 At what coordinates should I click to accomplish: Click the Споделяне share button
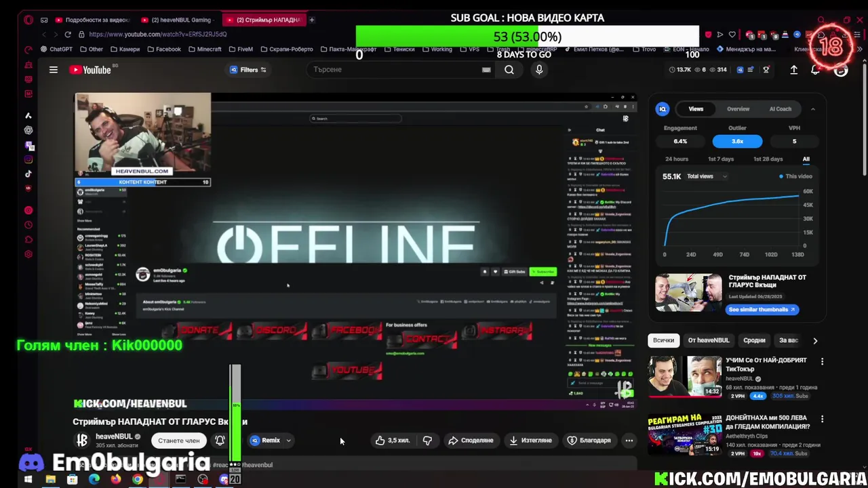click(x=471, y=441)
